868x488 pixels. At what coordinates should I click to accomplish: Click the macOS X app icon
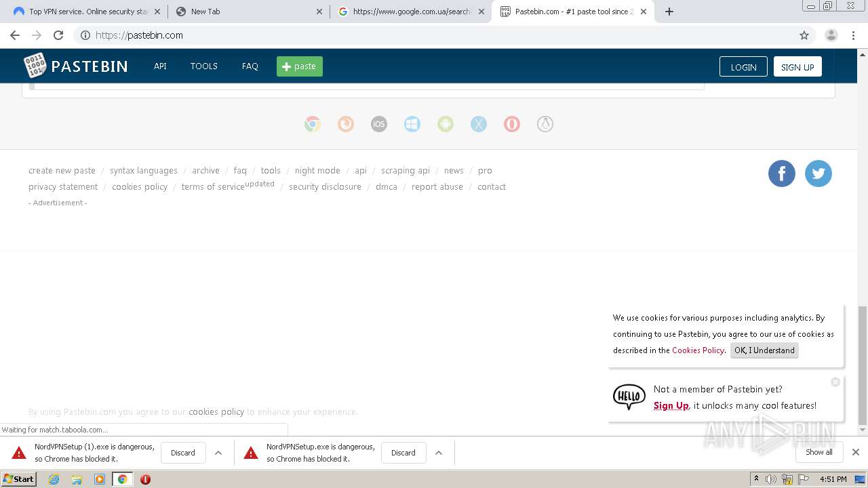click(479, 124)
